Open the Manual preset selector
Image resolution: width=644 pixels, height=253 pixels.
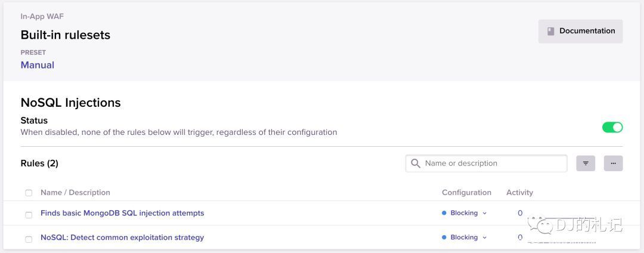[x=38, y=65]
